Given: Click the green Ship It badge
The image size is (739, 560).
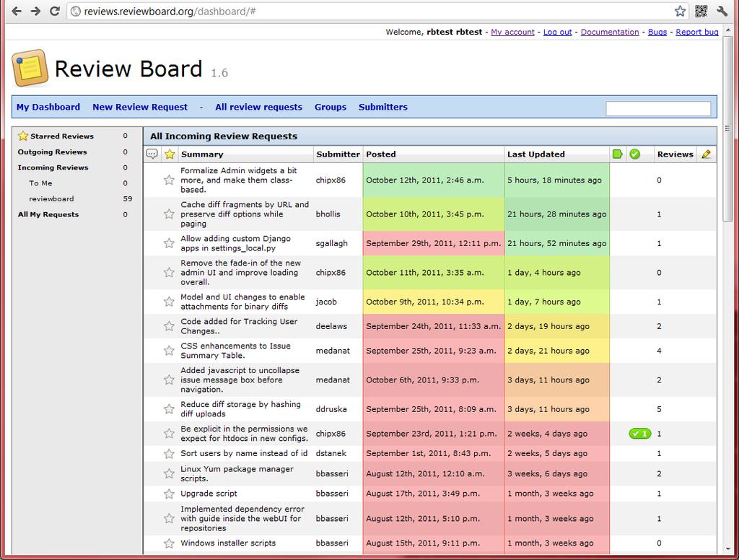Looking at the screenshot, I should pyautogui.click(x=640, y=434).
